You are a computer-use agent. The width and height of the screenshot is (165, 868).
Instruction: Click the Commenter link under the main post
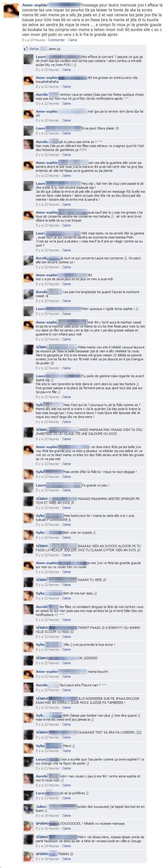click(x=56, y=40)
